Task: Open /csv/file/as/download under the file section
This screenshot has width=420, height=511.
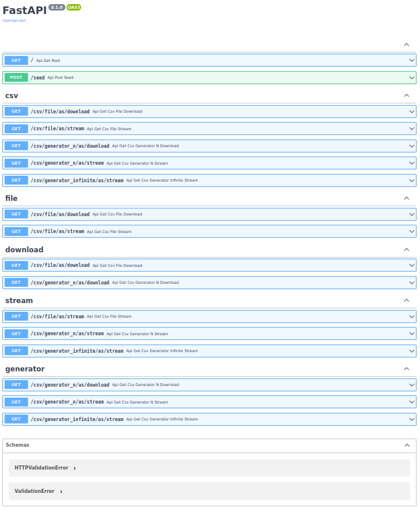Action: coord(60,214)
